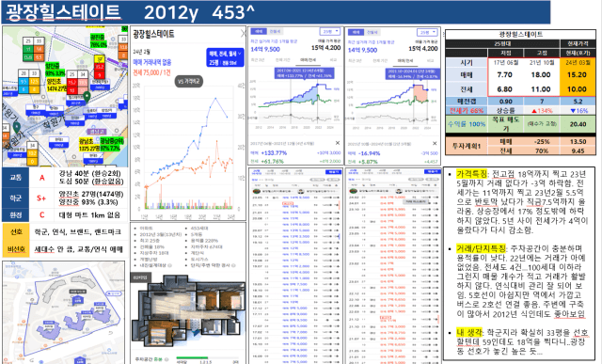Click the 2017.06-2021.12 range tooltip on chart

(x=304, y=73)
